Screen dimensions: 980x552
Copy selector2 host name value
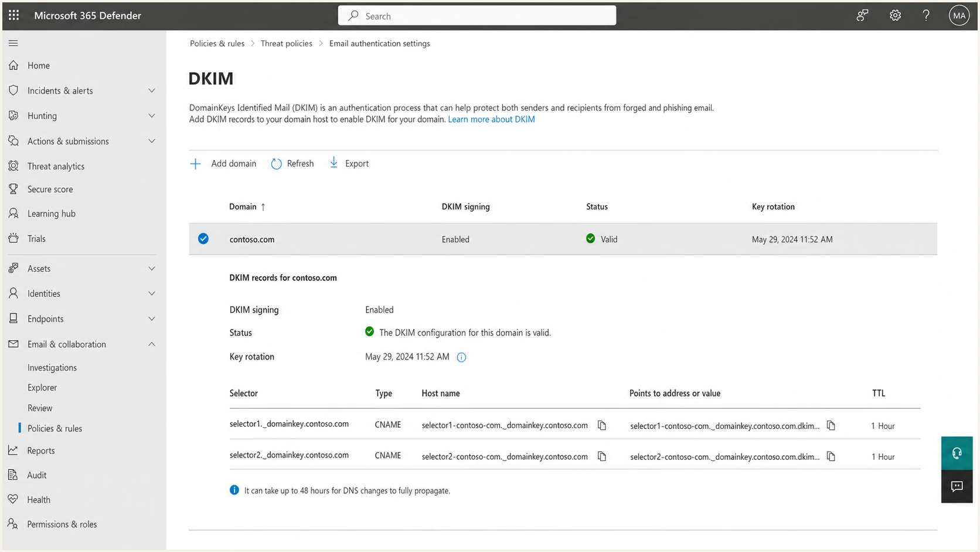pyautogui.click(x=602, y=456)
